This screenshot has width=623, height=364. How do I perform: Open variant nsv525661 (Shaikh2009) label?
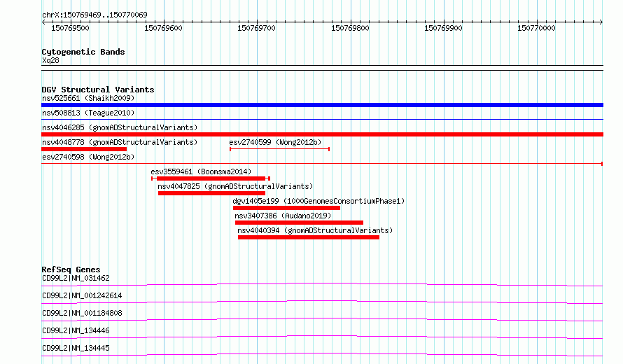tap(88, 98)
